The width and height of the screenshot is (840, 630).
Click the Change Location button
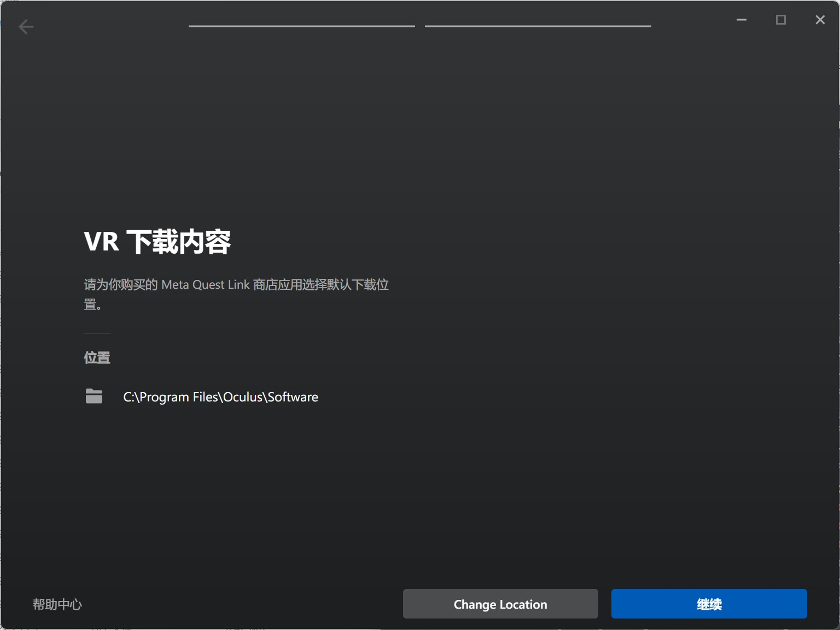pyautogui.click(x=500, y=604)
